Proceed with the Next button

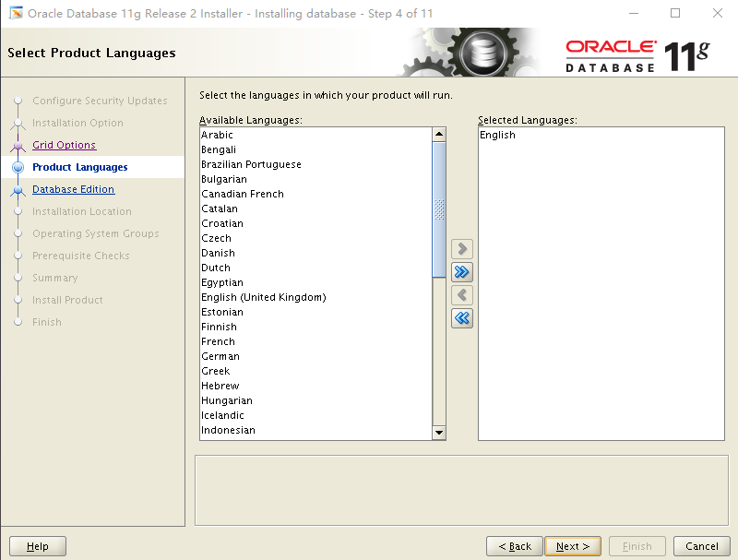pos(572,546)
